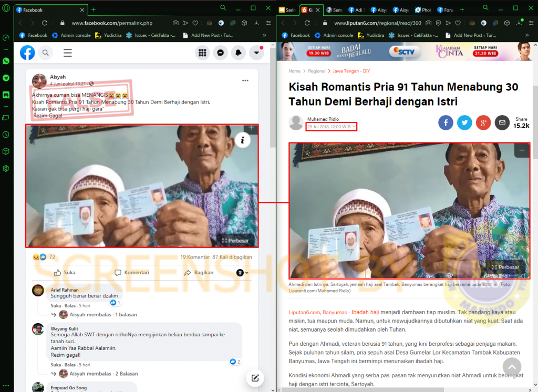Image resolution: width=538 pixels, height=392 pixels.
Task: Open downloads in the Facebook window
Action: click(256, 23)
